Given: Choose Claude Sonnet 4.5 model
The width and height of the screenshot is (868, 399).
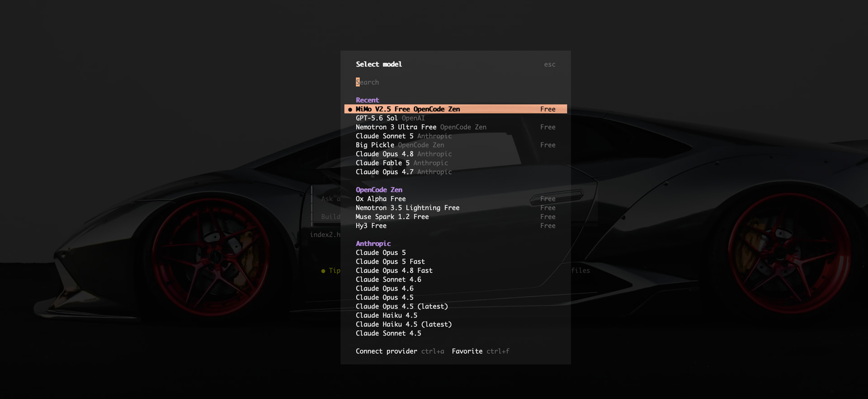Looking at the screenshot, I should (x=455, y=333).
